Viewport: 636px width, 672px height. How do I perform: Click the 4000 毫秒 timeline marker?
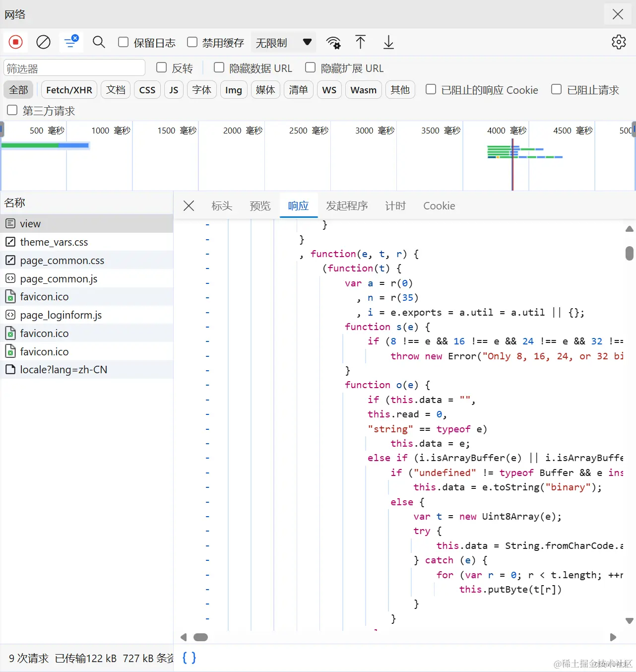pyautogui.click(x=507, y=131)
